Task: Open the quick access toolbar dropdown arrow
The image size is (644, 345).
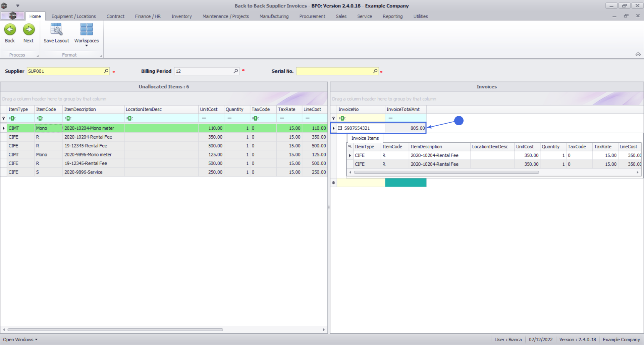Action: click(x=18, y=6)
